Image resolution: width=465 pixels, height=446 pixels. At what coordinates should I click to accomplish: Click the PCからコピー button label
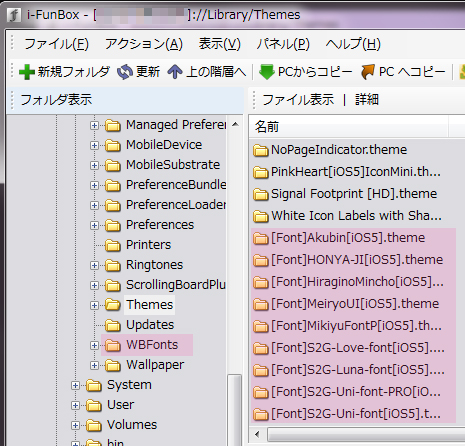[315, 72]
